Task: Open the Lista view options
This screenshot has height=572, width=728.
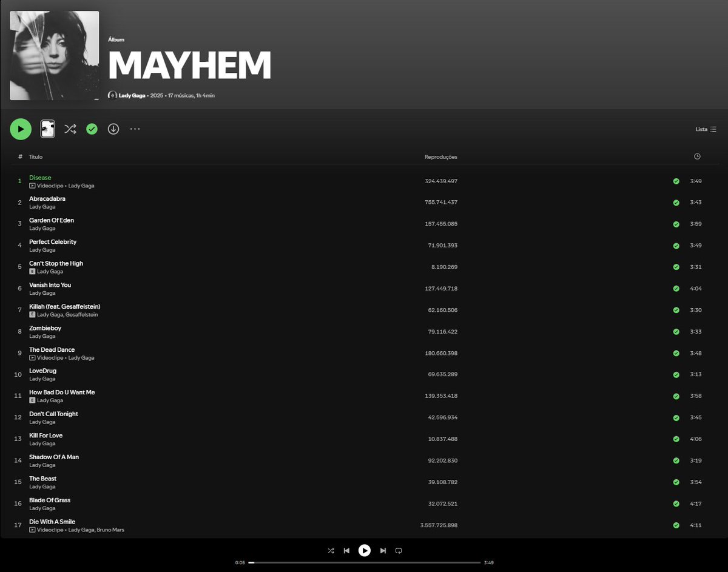Action: coord(706,129)
